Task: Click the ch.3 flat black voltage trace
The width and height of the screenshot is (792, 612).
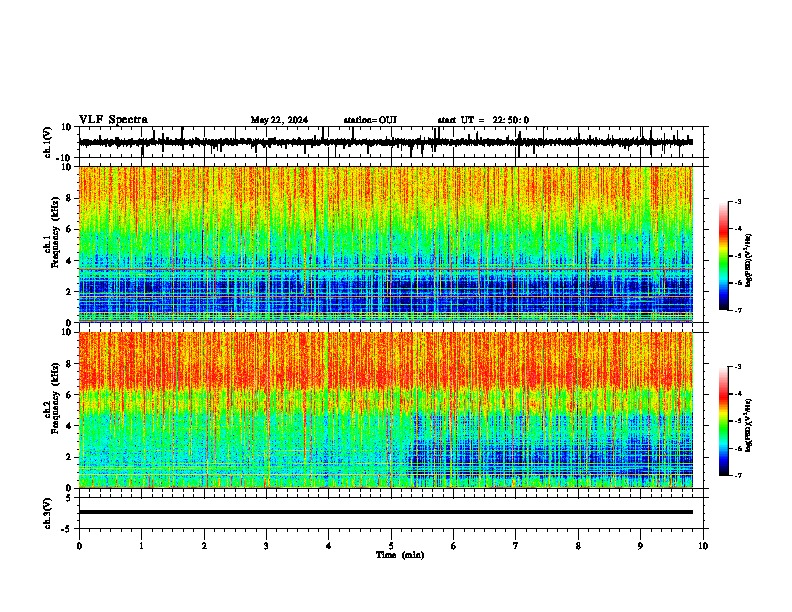Action: click(386, 512)
